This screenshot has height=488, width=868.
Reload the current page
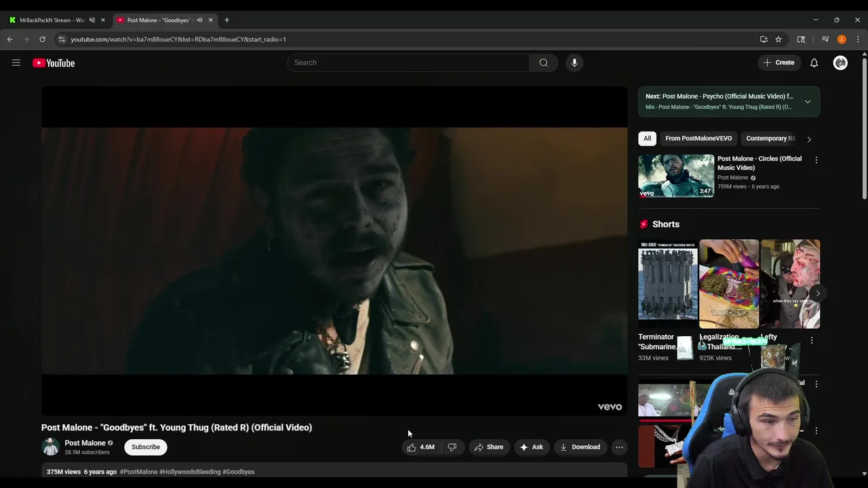click(42, 39)
